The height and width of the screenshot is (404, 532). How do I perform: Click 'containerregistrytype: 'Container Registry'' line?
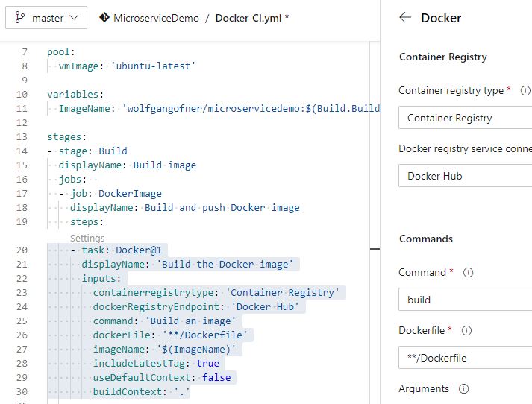(216, 292)
